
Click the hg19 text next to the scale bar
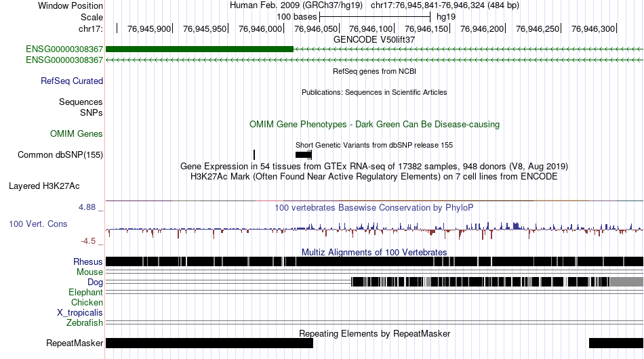(446, 17)
